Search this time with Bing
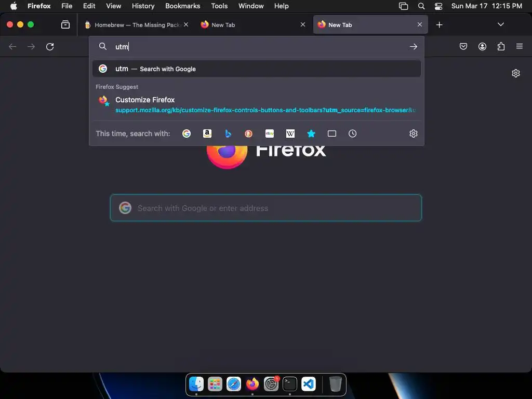The height and width of the screenshot is (399, 532). pos(228,134)
